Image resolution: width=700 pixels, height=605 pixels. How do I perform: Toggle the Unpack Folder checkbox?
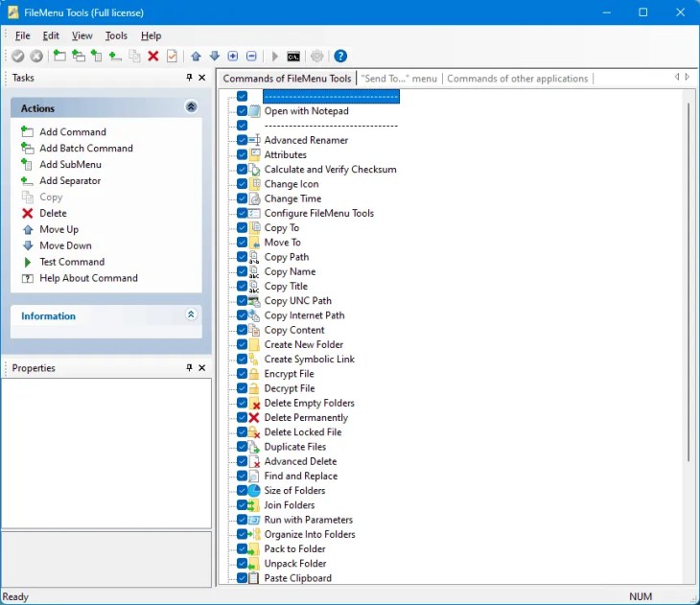(242, 564)
